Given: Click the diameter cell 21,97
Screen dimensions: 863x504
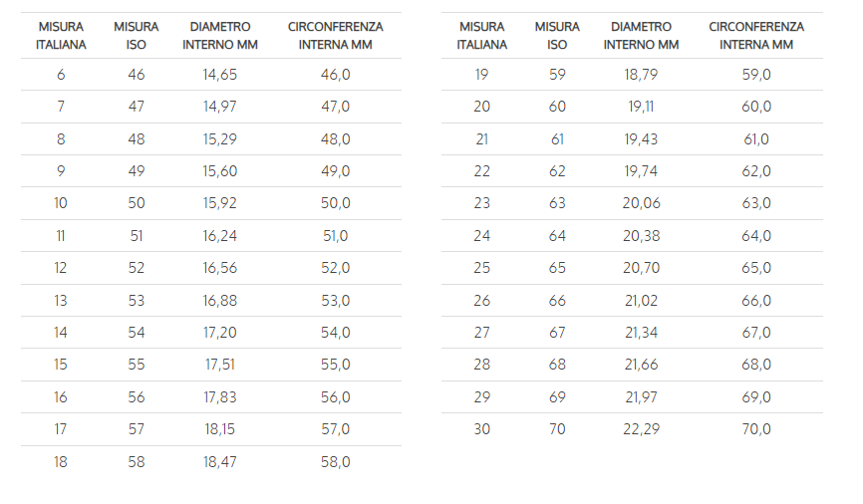Looking at the screenshot, I should tap(641, 397).
